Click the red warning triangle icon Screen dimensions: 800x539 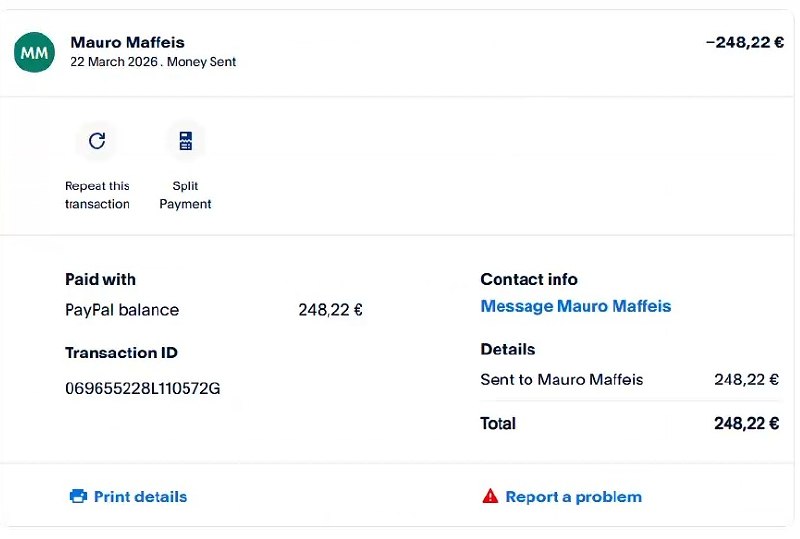490,497
